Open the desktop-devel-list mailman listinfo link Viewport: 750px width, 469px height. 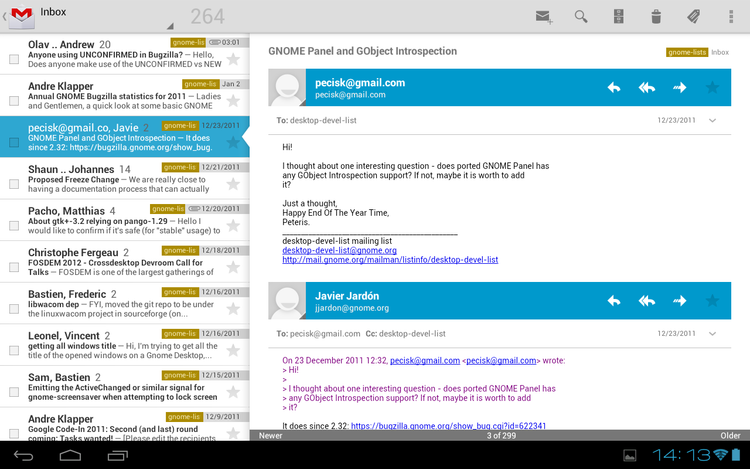click(x=390, y=260)
